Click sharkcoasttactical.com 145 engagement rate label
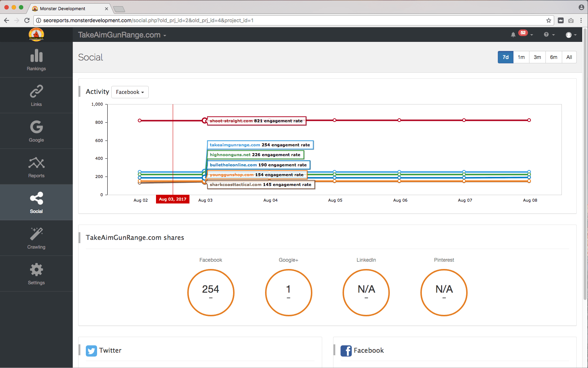 point(261,185)
